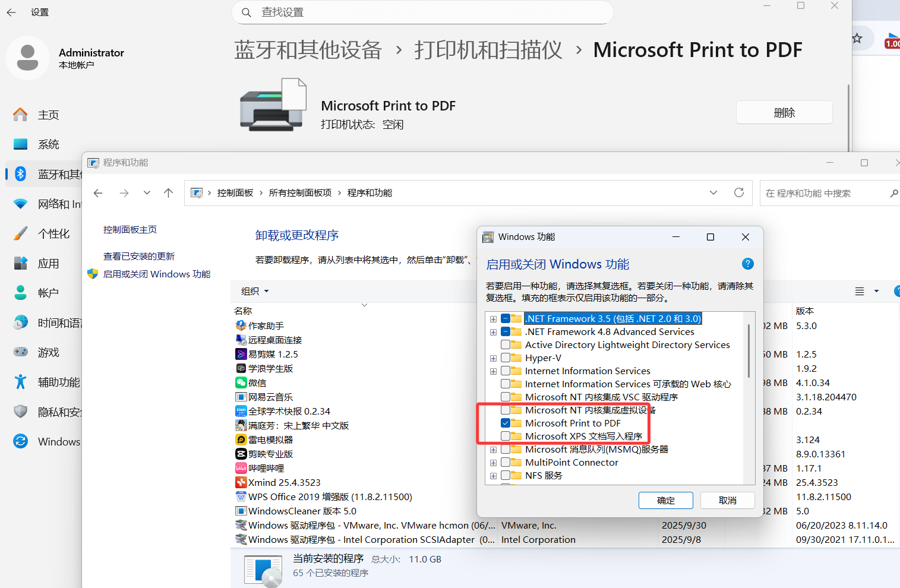This screenshot has width=900, height=588.
Task: Click the 查找设置 search box
Action: [x=422, y=12]
